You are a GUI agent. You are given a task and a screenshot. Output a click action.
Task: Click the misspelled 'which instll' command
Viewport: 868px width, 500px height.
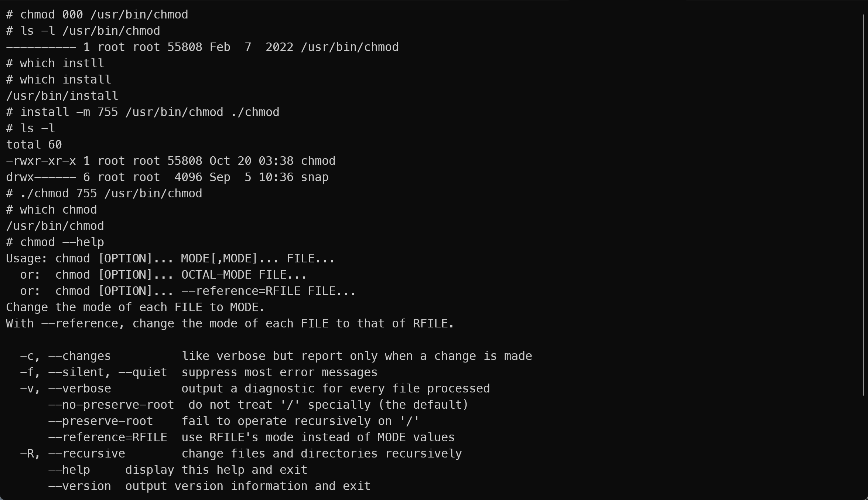click(62, 64)
